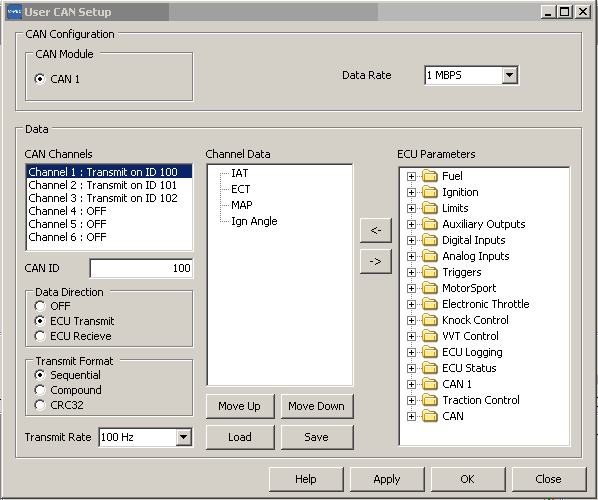Image resolution: width=598 pixels, height=500 pixels.
Task: Open the Transmit Rate dropdown
Action: click(x=183, y=437)
